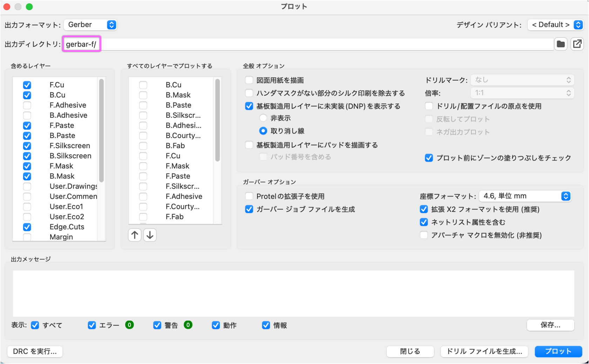Select the 非表示 radio button
The width and height of the screenshot is (589, 364).
263,118
